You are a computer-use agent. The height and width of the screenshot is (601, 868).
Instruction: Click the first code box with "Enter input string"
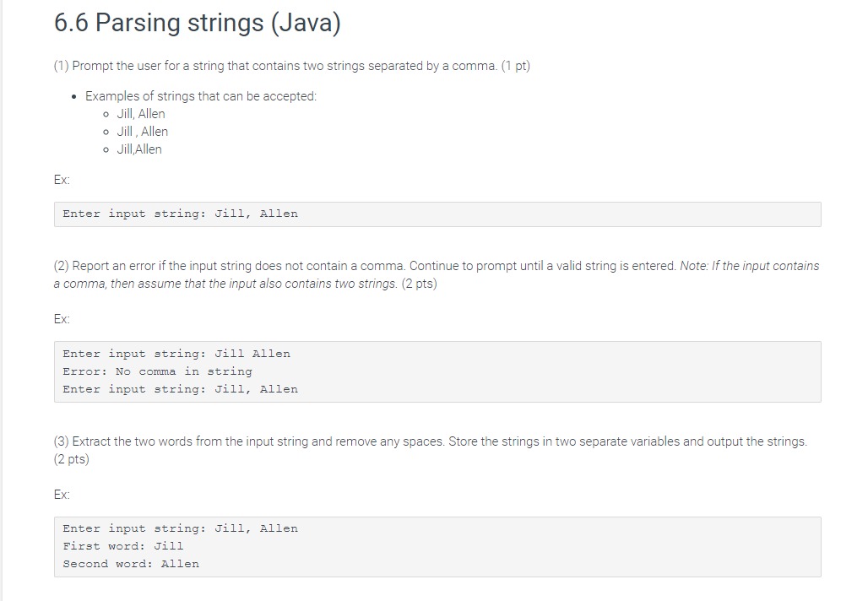coord(437,214)
